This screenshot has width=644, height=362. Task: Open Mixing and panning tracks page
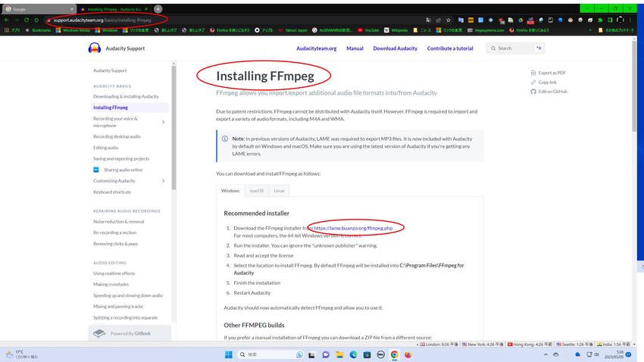[118, 307]
